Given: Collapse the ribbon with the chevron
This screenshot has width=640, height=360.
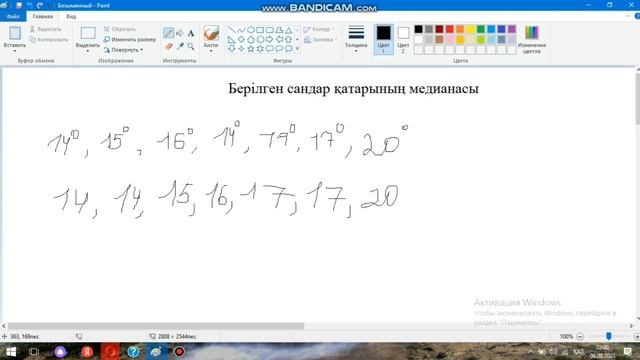Looking at the screenshot, I should [x=627, y=16].
